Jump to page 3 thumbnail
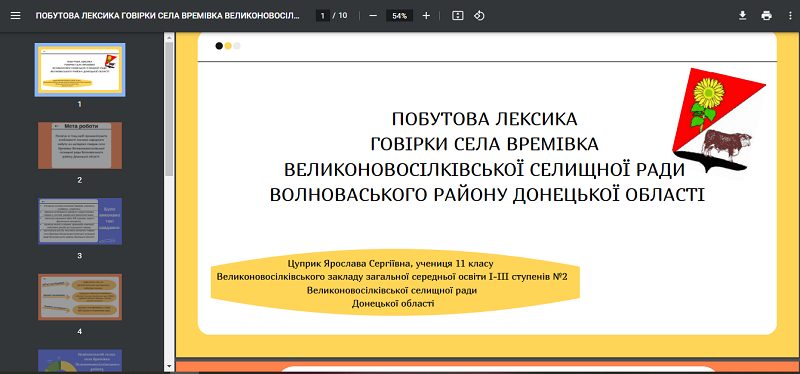800x374 pixels. (x=80, y=221)
